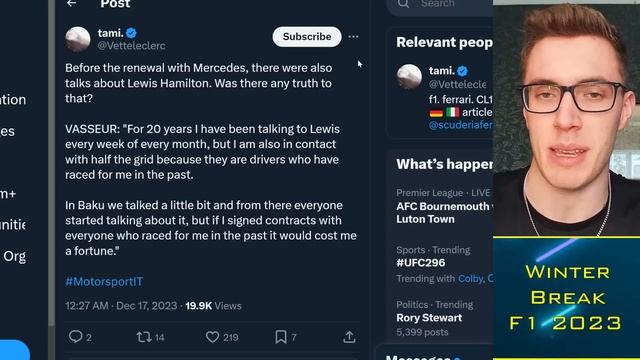Bookmark the tami. post

(281, 337)
